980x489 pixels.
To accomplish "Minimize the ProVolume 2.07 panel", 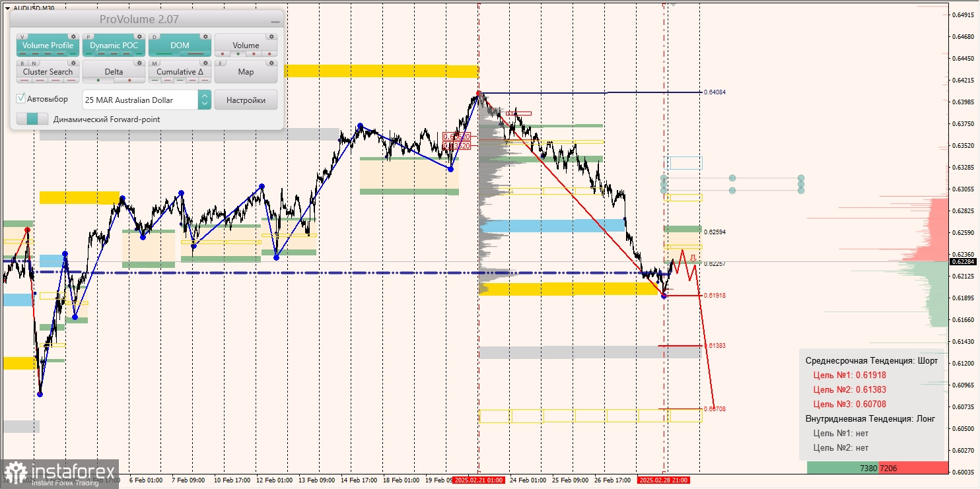I will coord(275,22).
